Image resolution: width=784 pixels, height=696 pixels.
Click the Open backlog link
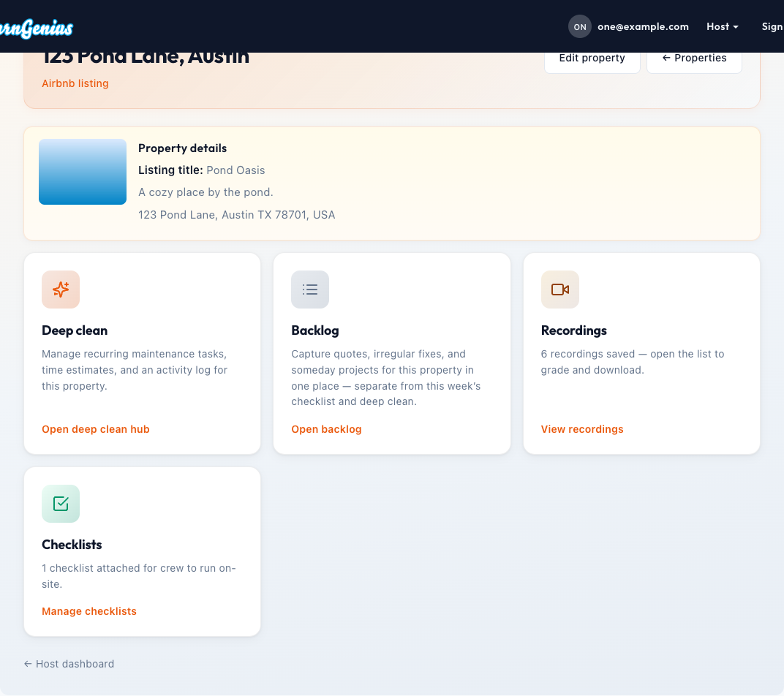click(326, 429)
